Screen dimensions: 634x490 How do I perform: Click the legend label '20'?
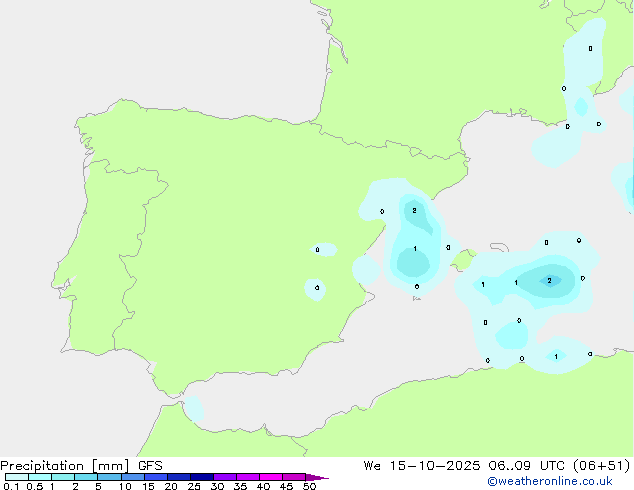(x=171, y=486)
